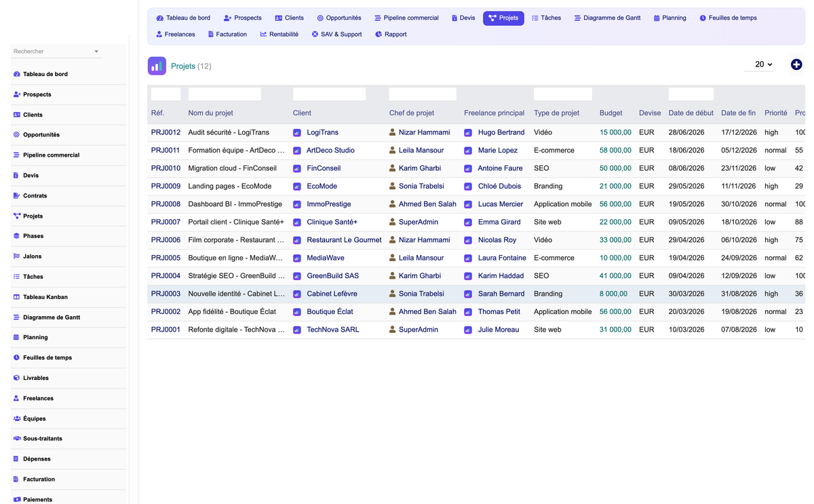
Task: Click the client icon beside TechNova SARL
Action: point(297,330)
